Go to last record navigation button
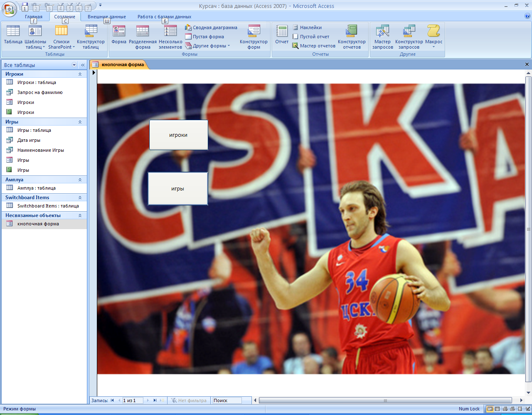532x415 pixels. (155, 400)
